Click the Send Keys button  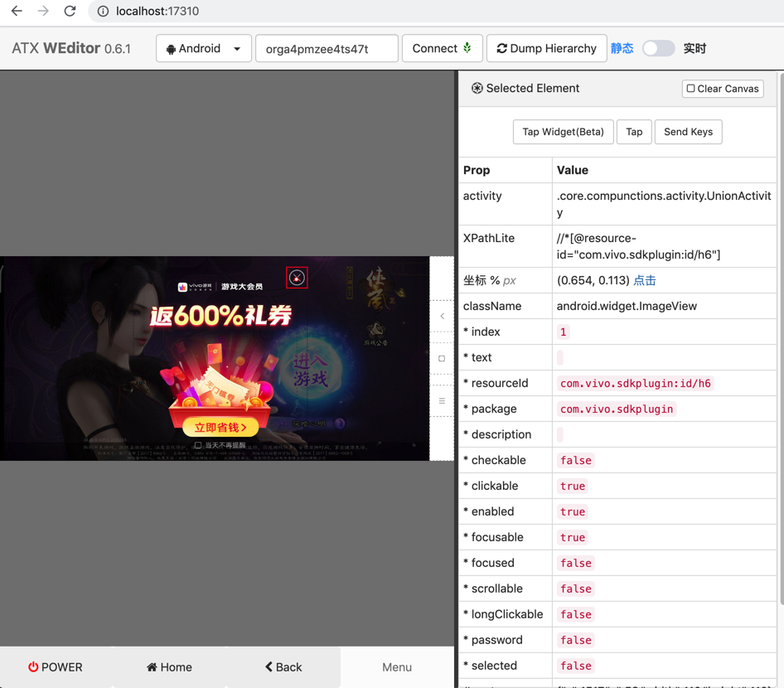click(x=688, y=132)
